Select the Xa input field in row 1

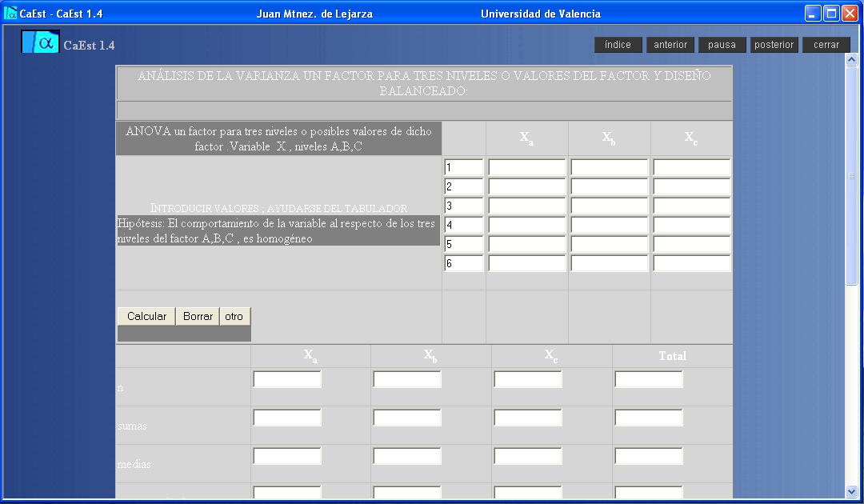(x=526, y=167)
